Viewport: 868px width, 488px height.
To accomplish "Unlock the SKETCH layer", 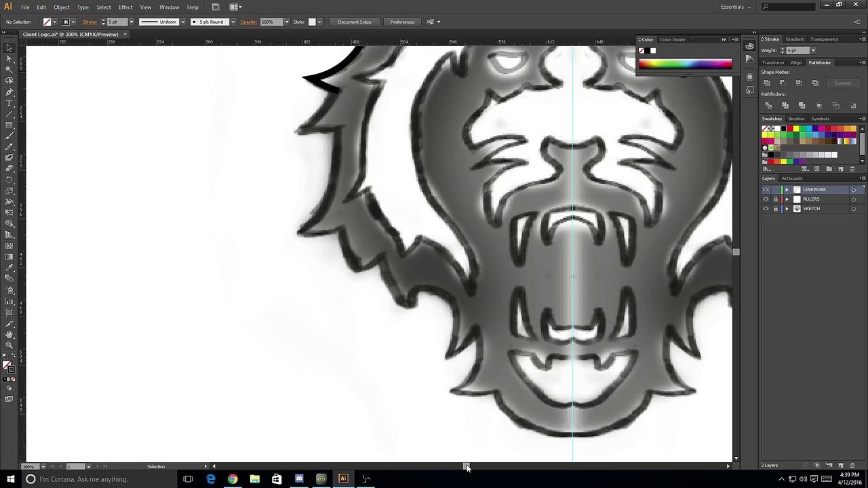I will tap(776, 209).
